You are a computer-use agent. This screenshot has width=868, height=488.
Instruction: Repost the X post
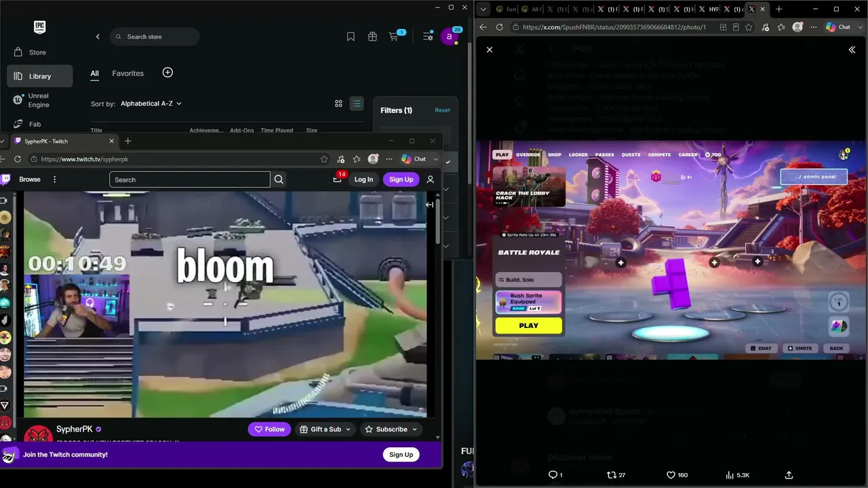pyautogui.click(x=616, y=475)
